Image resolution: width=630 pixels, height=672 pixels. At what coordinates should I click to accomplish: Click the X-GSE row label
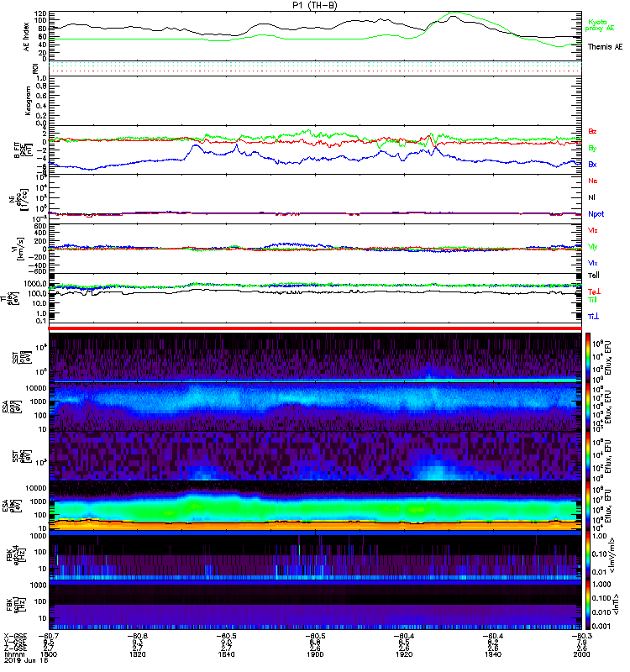(14, 636)
